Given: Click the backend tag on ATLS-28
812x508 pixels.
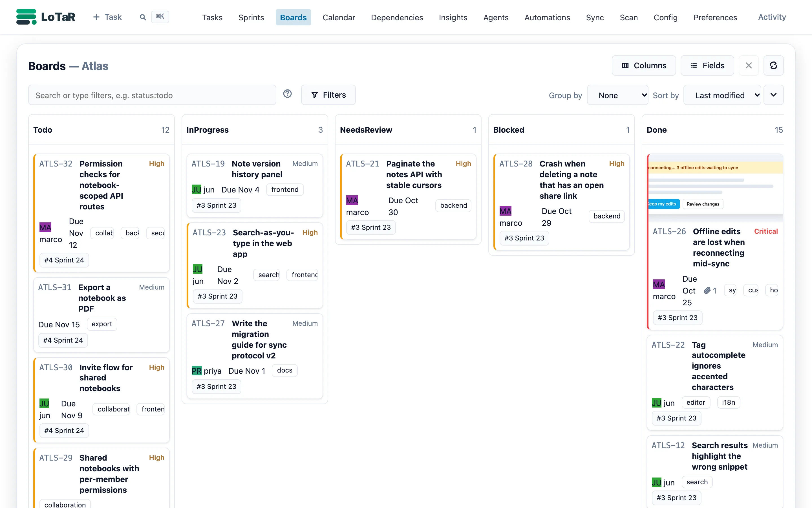Looking at the screenshot, I should tap(607, 216).
